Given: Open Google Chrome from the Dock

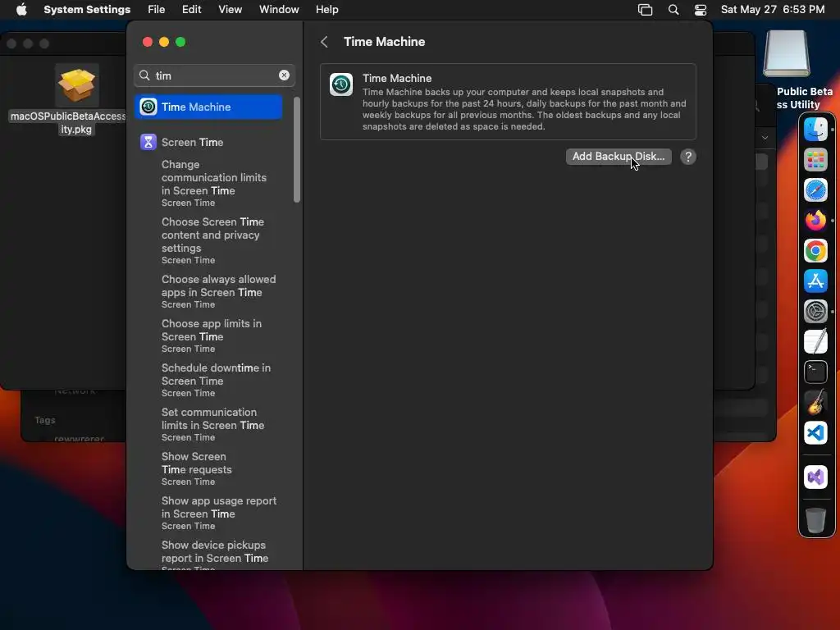Looking at the screenshot, I should (x=815, y=251).
